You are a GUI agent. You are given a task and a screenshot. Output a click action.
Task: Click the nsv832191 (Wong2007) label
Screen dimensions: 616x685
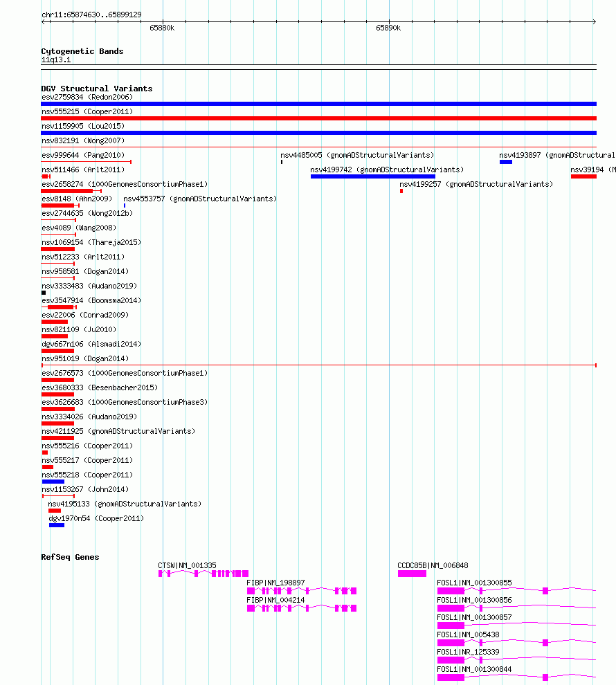click(83, 140)
